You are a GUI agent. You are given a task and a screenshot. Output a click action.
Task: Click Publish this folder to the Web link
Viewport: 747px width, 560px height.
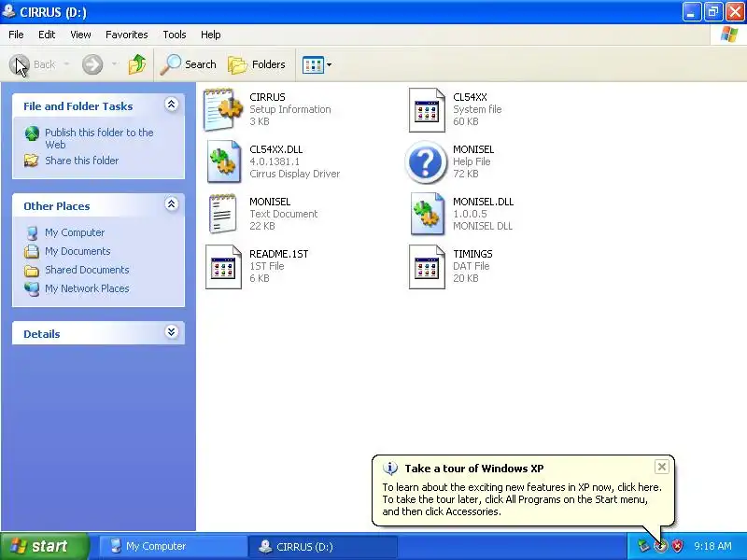[99, 138]
